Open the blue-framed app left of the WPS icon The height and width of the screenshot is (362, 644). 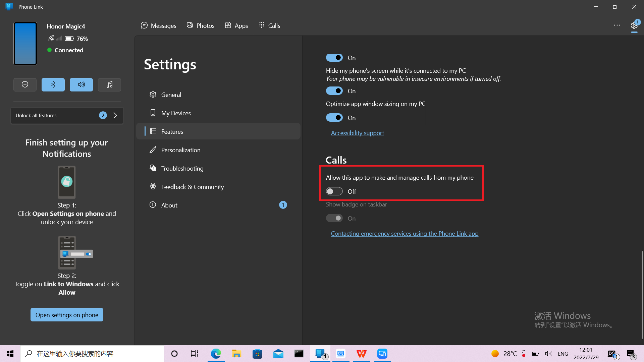[341, 354]
